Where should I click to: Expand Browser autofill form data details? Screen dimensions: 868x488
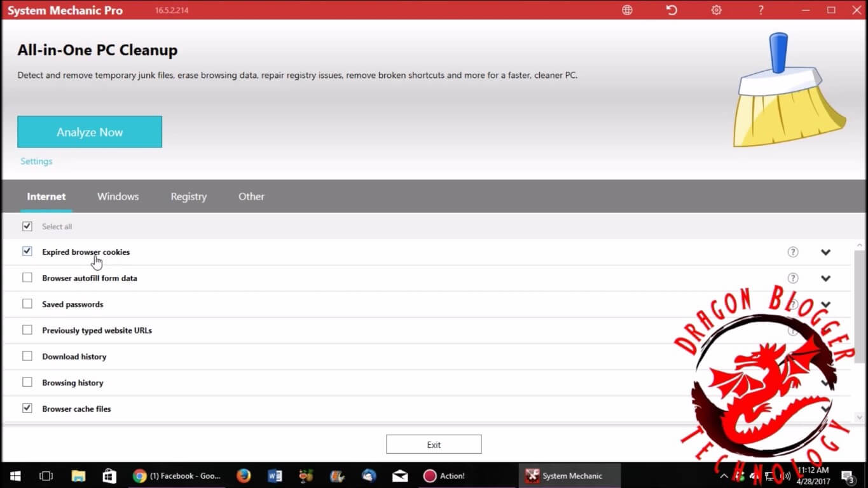(x=825, y=278)
